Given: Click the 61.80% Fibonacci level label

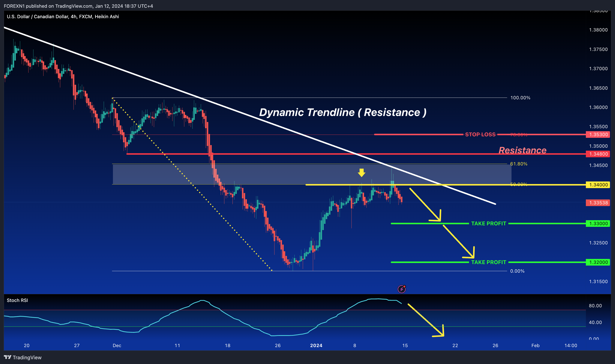Looking at the screenshot, I should [519, 164].
